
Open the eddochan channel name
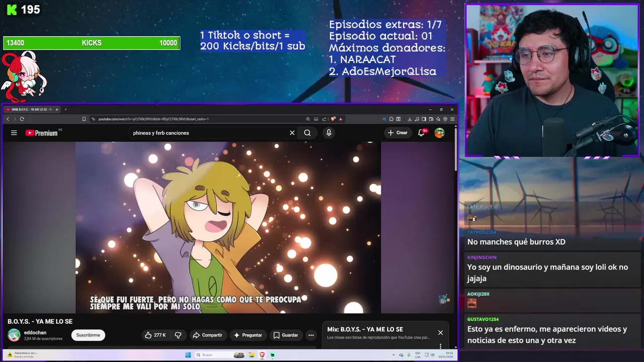pos(35,332)
